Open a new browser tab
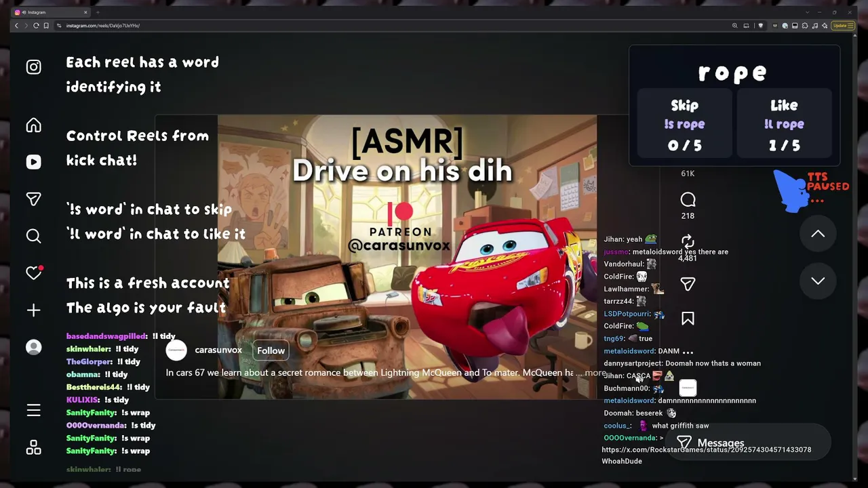 click(98, 12)
